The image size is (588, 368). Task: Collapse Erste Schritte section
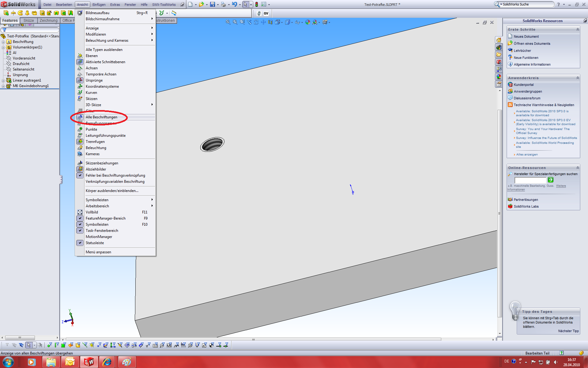(x=578, y=29)
